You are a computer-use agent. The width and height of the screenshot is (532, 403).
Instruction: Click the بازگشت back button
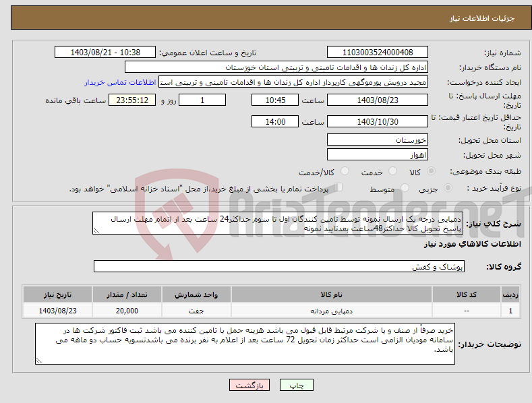[x=249, y=385]
